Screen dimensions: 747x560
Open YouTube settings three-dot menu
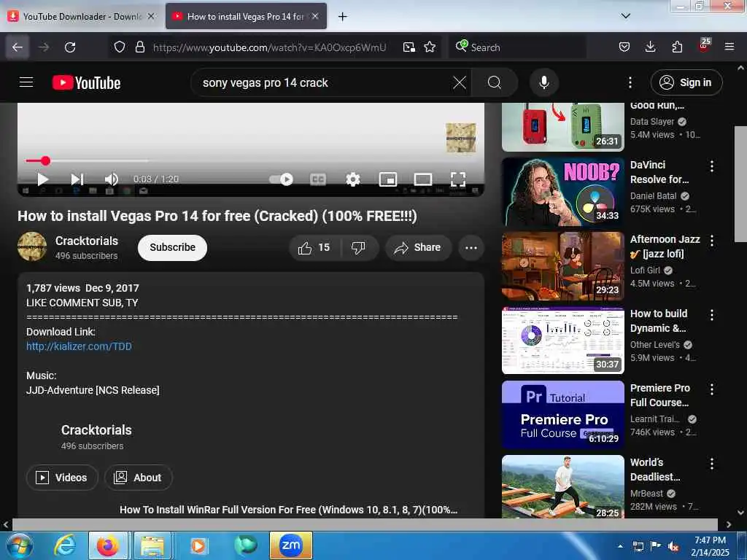(x=630, y=82)
